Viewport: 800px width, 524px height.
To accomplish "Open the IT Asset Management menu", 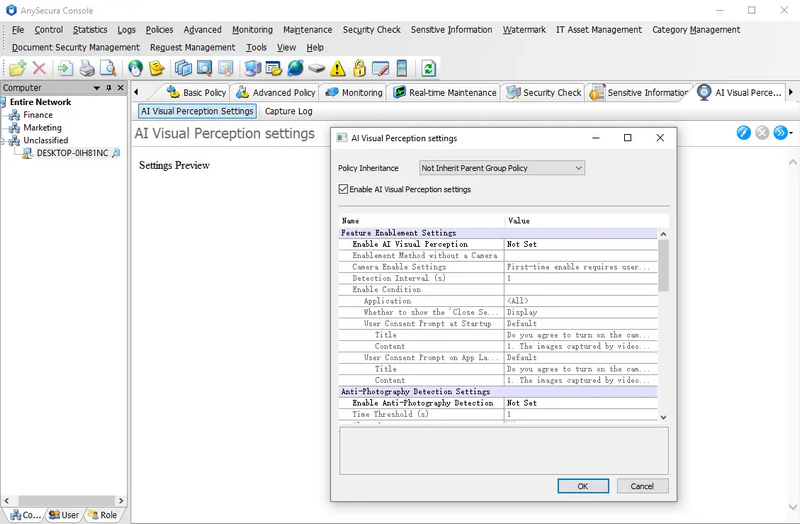I will (599, 30).
